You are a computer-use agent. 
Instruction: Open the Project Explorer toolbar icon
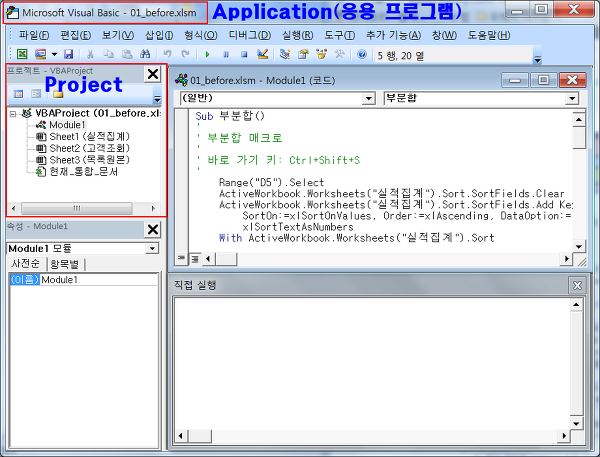coord(285,54)
